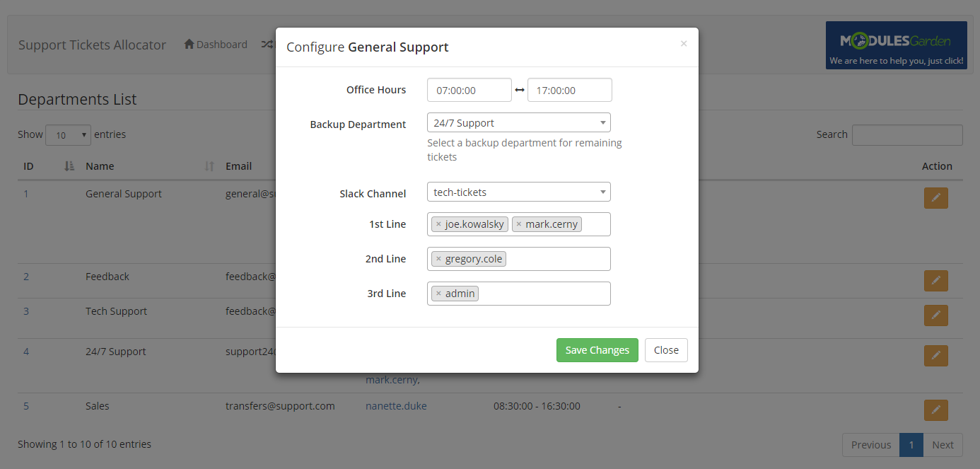Open the Dashboard menu item

pos(216,45)
